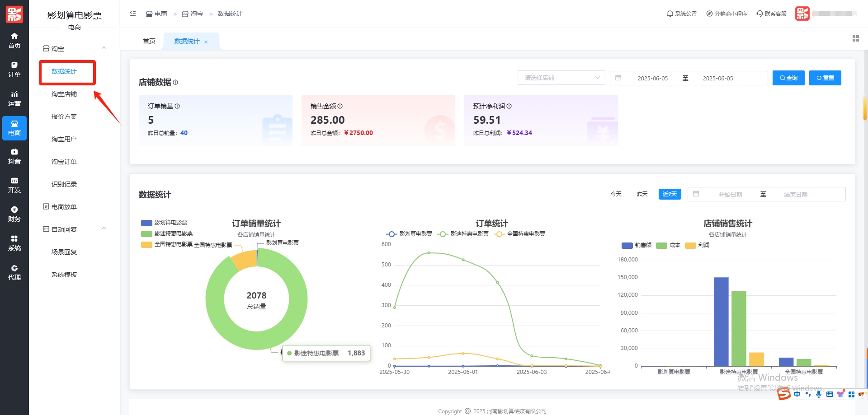This screenshot has height=415, width=868.
Task: Click info icon next to 店铺数据
Action: pyautogui.click(x=175, y=82)
